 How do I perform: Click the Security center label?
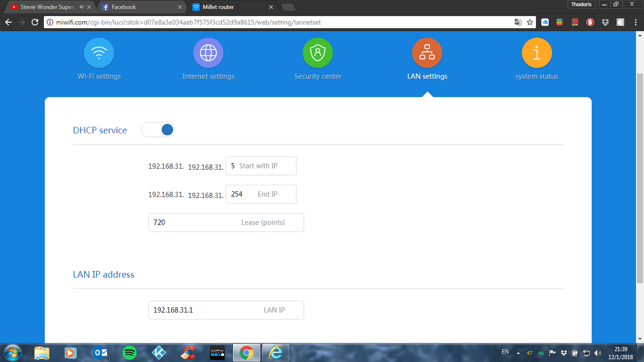tap(318, 77)
